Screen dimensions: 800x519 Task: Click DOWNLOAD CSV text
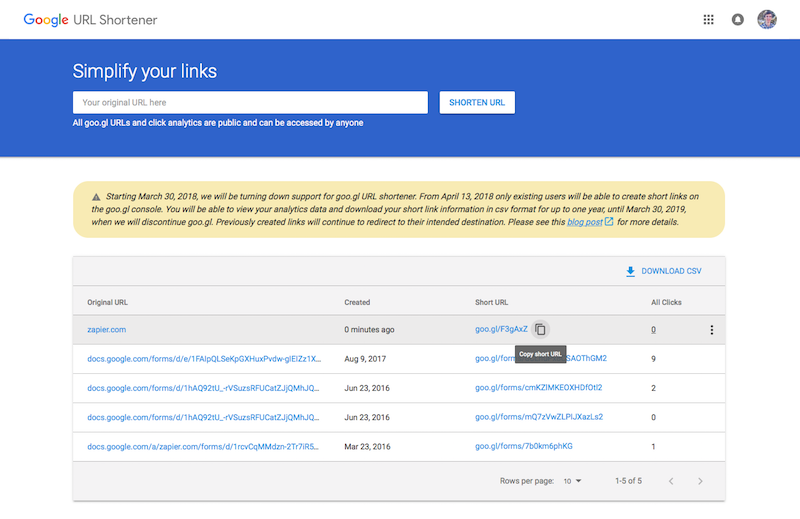click(671, 271)
